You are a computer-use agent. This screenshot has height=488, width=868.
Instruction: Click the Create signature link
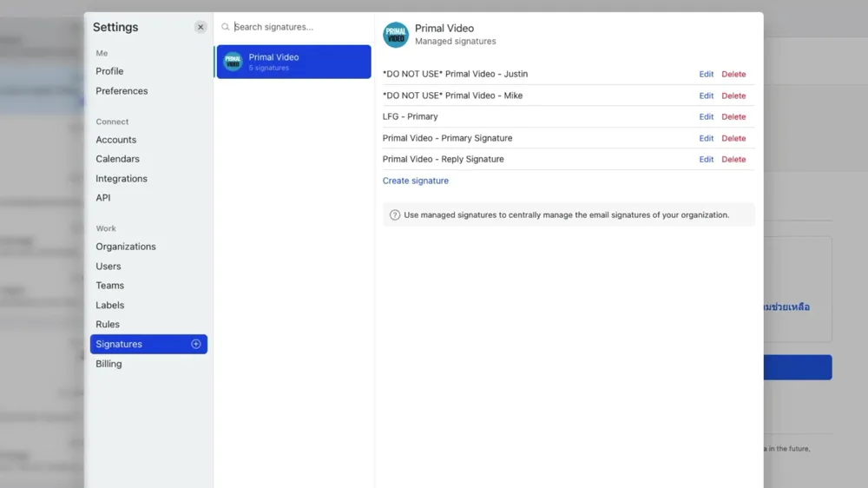point(416,181)
